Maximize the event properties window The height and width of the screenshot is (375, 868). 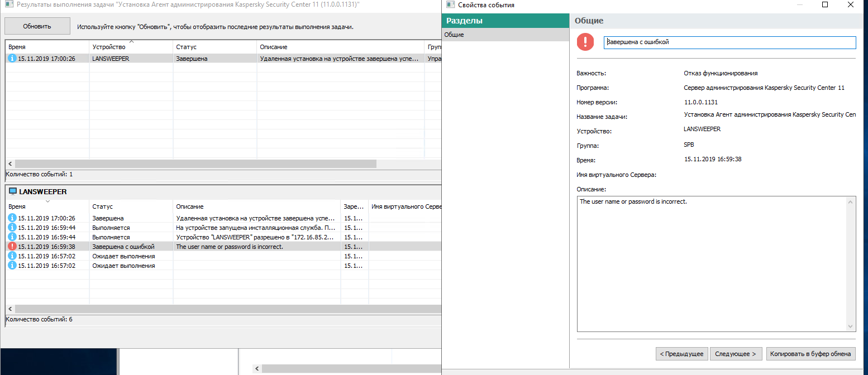(x=826, y=5)
